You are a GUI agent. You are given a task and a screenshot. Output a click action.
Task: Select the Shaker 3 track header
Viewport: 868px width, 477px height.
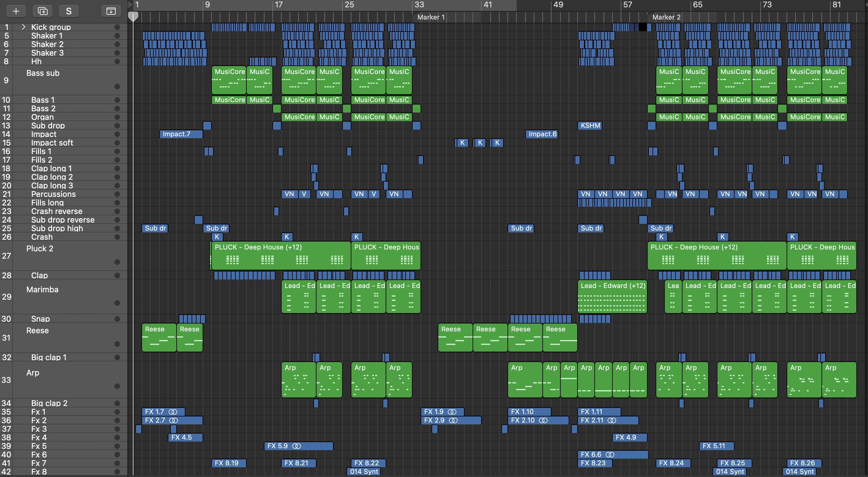64,53
